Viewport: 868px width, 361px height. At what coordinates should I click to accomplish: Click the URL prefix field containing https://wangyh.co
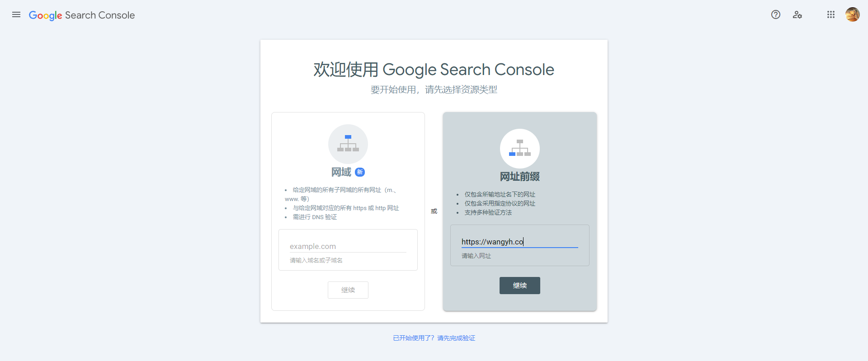pyautogui.click(x=520, y=242)
